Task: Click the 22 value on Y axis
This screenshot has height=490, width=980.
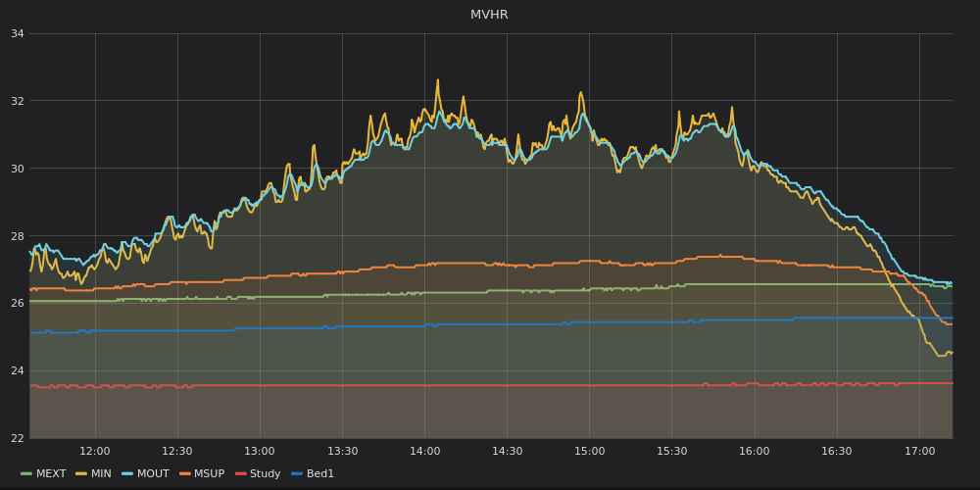Action: pyautogui.click(x=17, y=438)
